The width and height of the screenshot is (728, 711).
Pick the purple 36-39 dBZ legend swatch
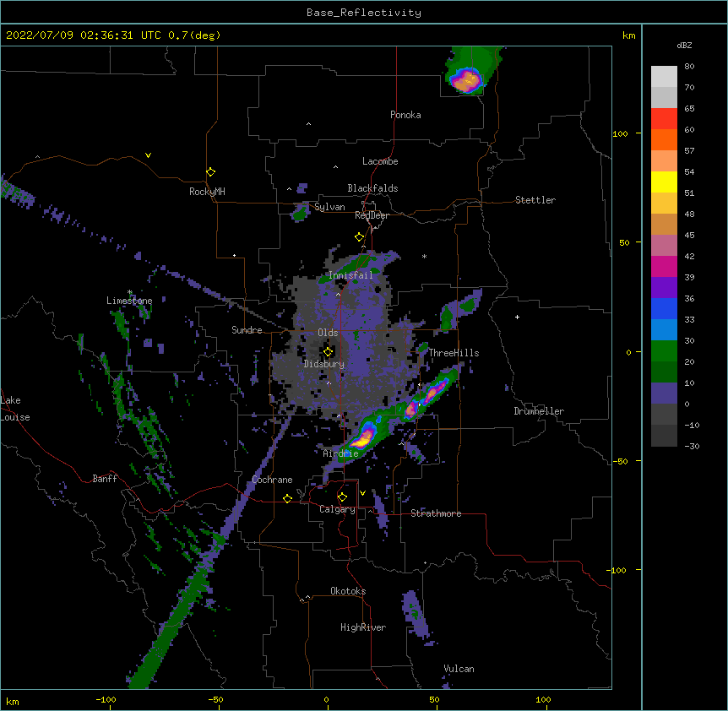click(x=664, y=288)
